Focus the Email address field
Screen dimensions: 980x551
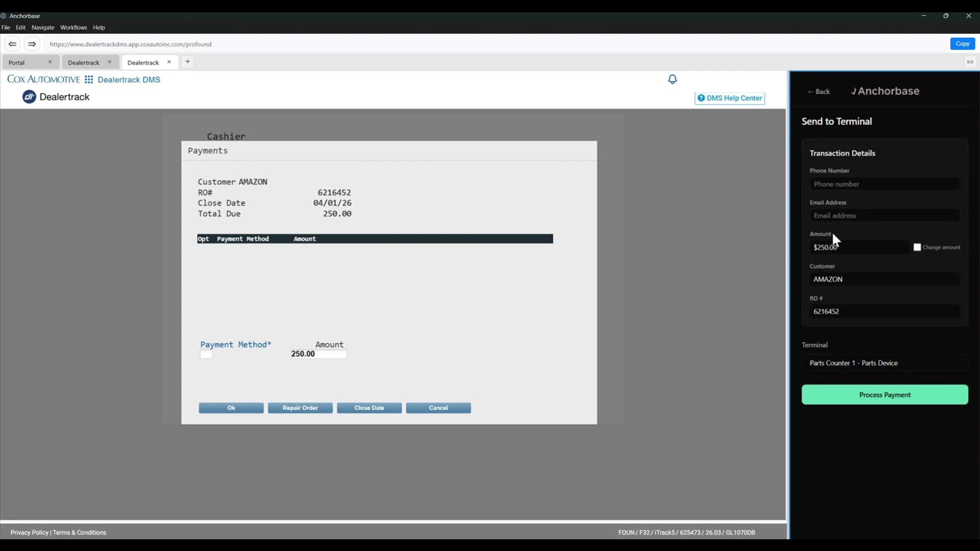pyautogui.click(x=885, y=216)
